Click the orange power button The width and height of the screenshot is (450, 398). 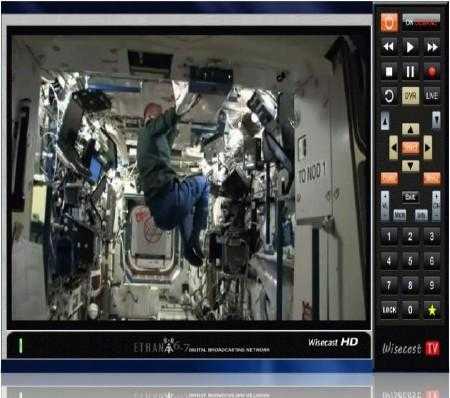[389, 23]
